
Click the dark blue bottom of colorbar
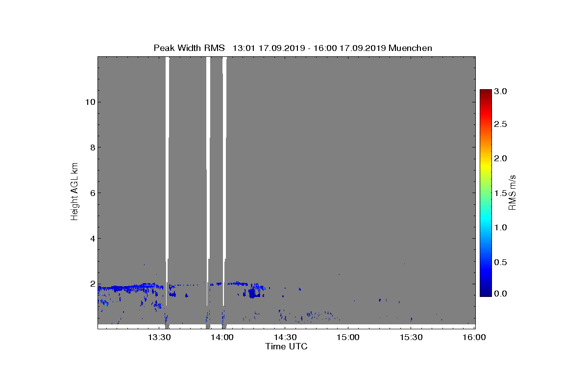click(486, 293)
